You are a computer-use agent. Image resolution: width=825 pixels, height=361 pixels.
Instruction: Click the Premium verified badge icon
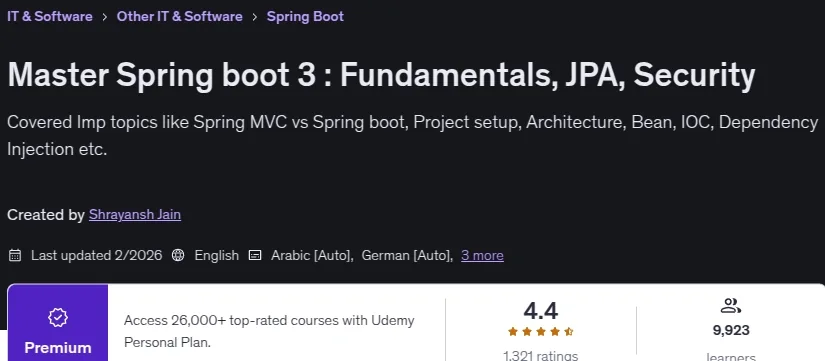click(58, 317)
